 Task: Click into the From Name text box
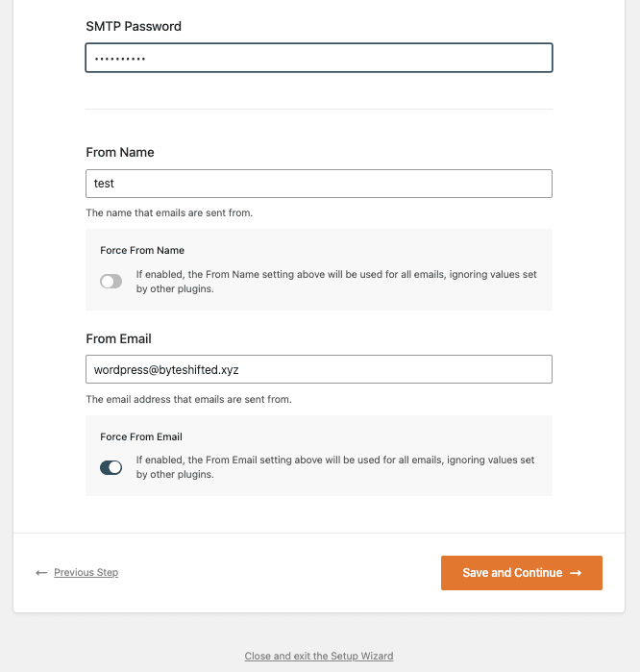pos(319,184)
